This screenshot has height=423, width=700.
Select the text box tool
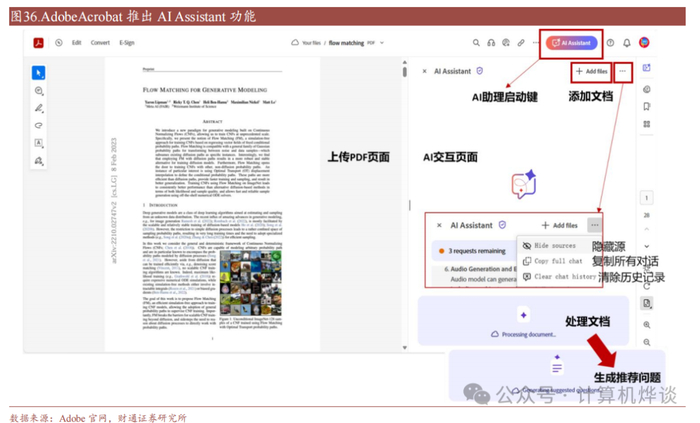39,143
